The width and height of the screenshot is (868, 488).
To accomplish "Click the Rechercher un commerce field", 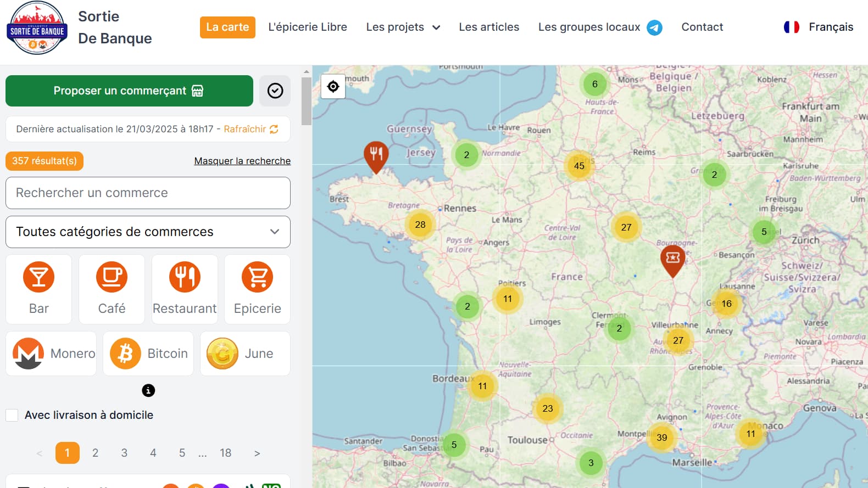I will coord(148,193).
